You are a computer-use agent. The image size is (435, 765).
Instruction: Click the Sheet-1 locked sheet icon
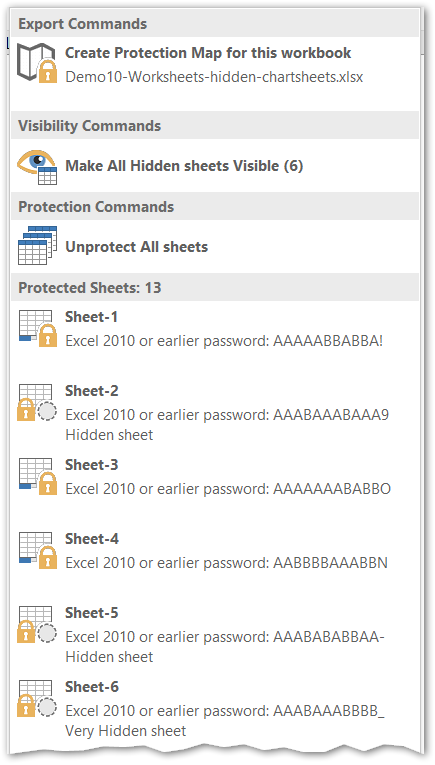(x=37, y=328)
